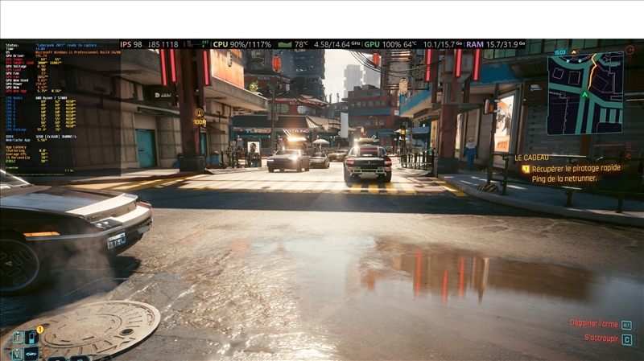Screen dimensions: 644x361
Task: Click the 15:03 game clock above minimap
Action: [x=559, y=52]
